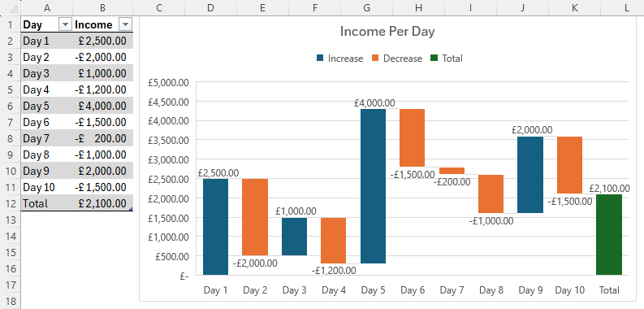Select row 1 header
644x309 pixels.
11,24
